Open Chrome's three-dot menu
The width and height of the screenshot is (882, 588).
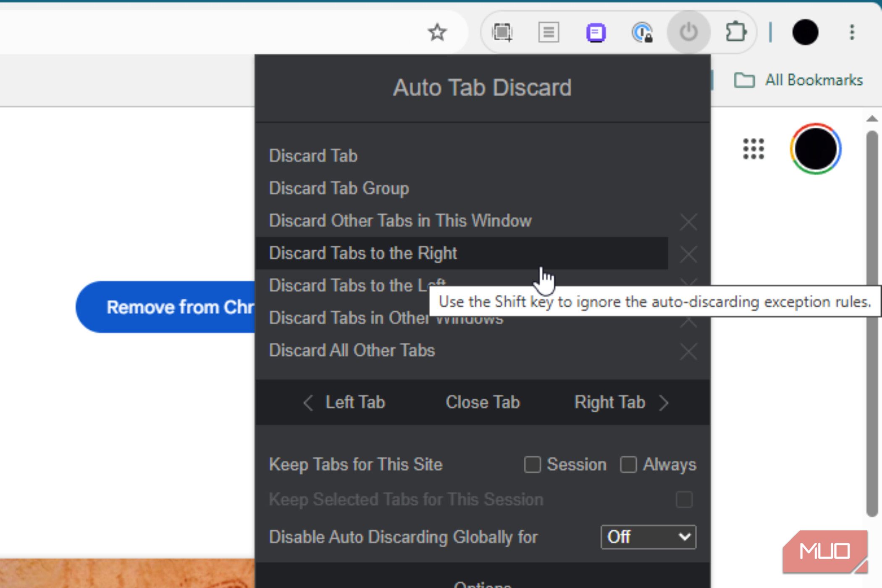pyautogui.click(x=852, y=32)
